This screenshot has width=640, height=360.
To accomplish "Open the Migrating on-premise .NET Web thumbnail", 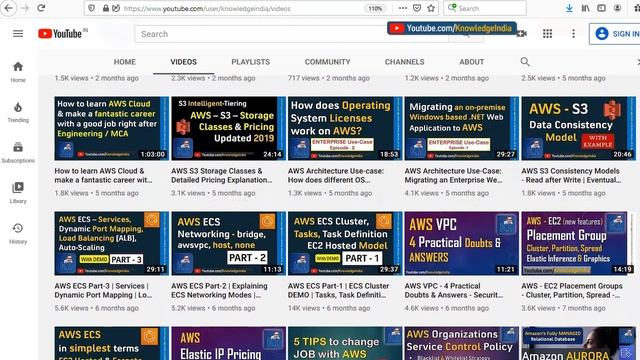I will click(462, 128).
